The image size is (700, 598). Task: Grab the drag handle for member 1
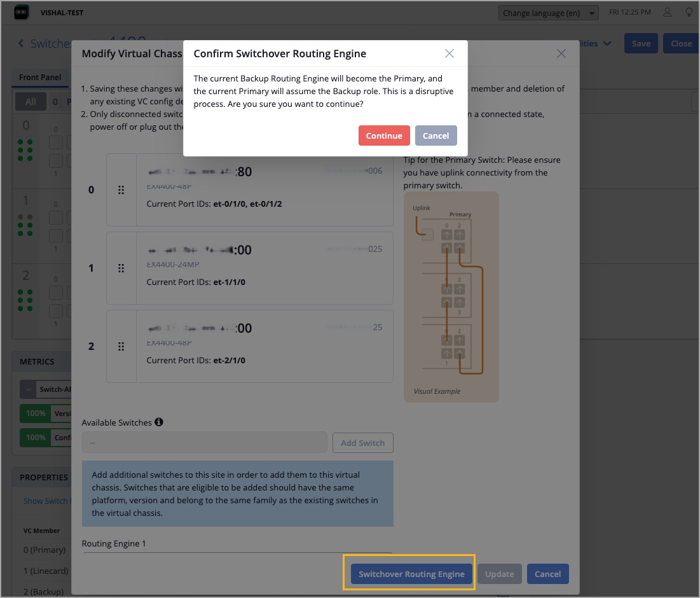[121, 268]
